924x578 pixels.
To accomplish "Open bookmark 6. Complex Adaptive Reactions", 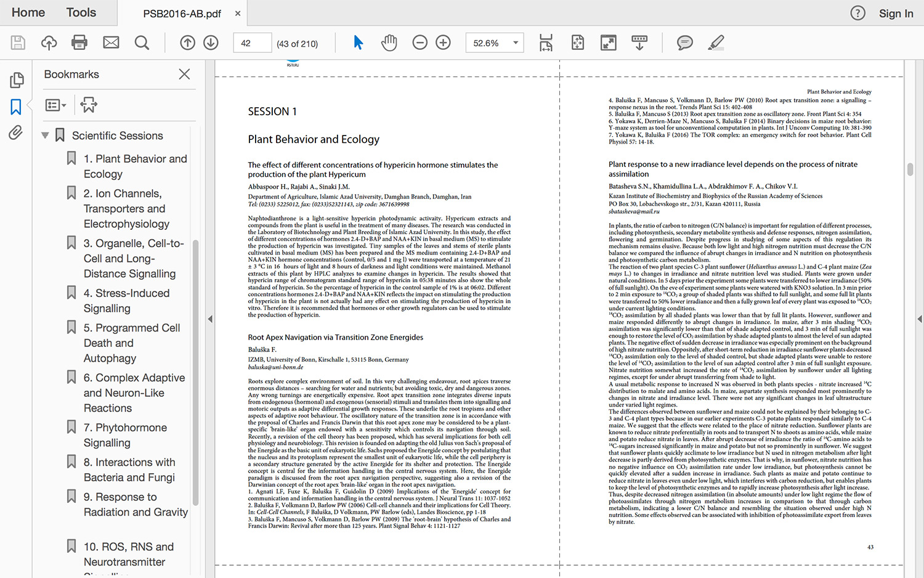I will point(134,393).
